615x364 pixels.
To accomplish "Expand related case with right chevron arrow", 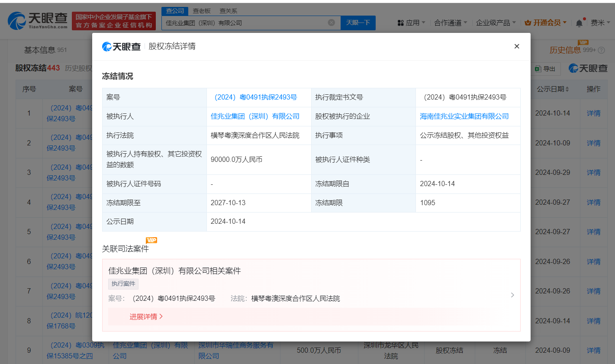I will pos(512,295).
